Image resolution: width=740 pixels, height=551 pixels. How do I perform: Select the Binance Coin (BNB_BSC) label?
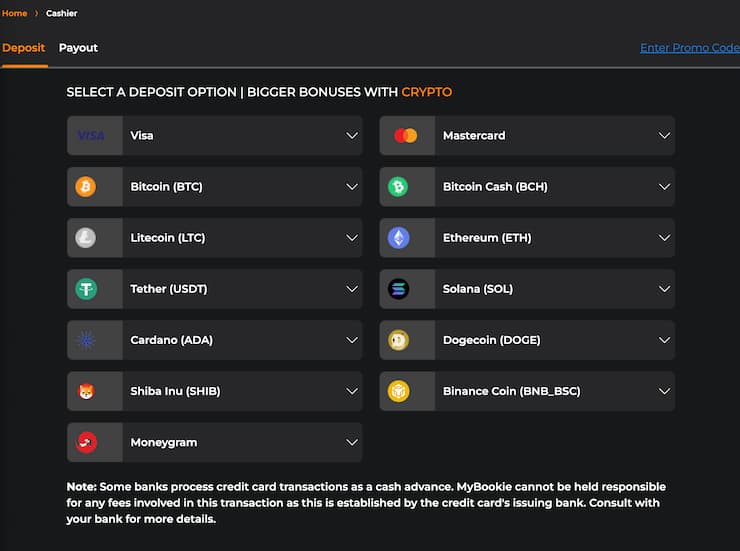coord(512,391)
